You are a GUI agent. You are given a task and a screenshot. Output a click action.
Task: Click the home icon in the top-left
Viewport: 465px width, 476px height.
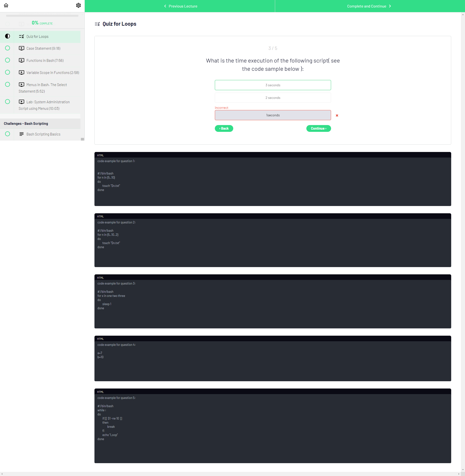coord(6,5)
